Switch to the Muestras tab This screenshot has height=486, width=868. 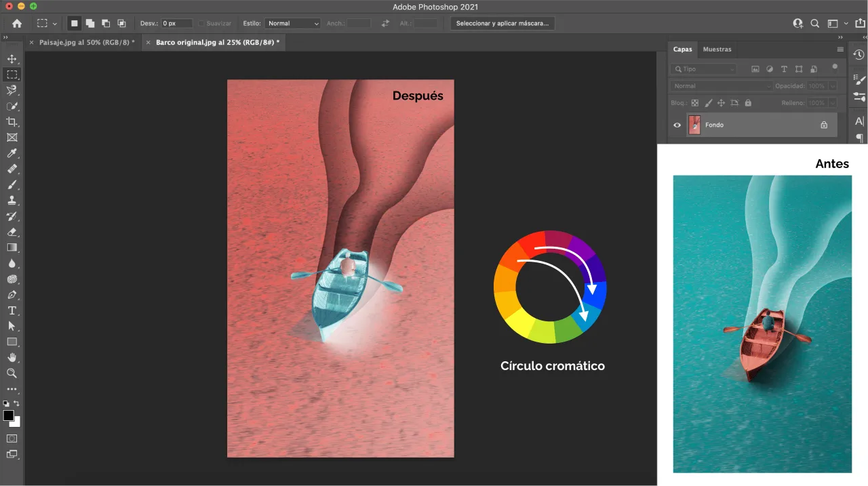(x=717, y=49)
